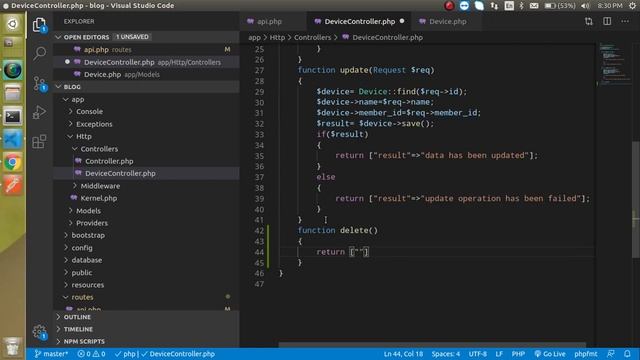The height and width of the screenshot is (360, 640).
Task: Click Controllers breadcrumb segment
Action: click(x=312, y=37)
